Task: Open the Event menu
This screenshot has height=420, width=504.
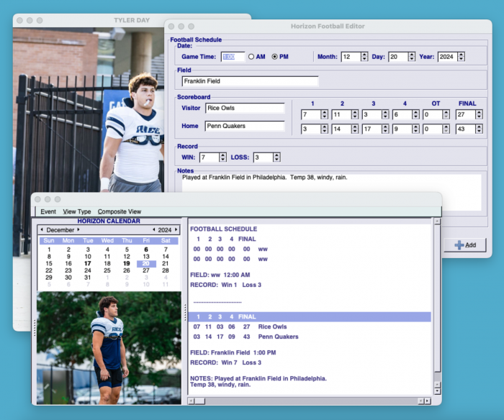Action: tap(48, 211)
